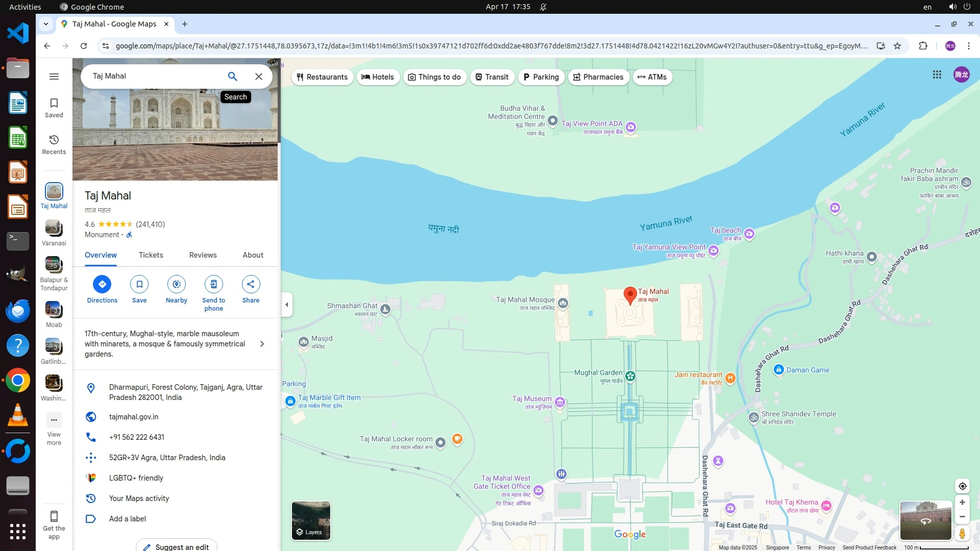Filter map by Restaurants chip
The height and width of the screenshot is (551, 980).
coord(322,77)
